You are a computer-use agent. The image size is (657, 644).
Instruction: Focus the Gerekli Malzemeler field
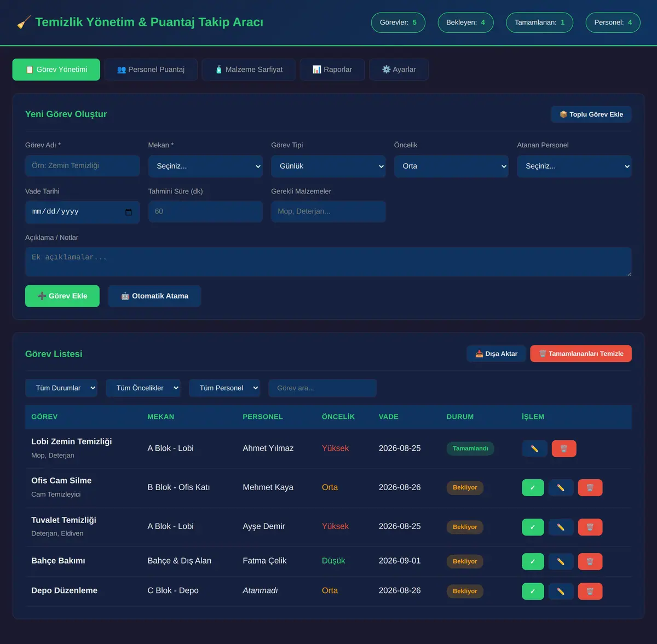click(x=328, y=211)
